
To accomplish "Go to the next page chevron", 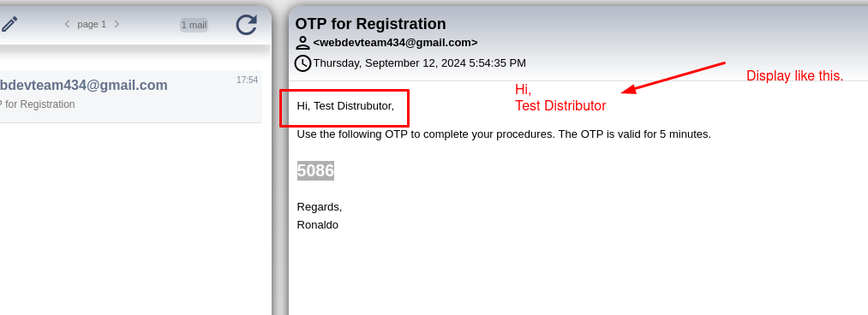I will [x=117, y=24].
